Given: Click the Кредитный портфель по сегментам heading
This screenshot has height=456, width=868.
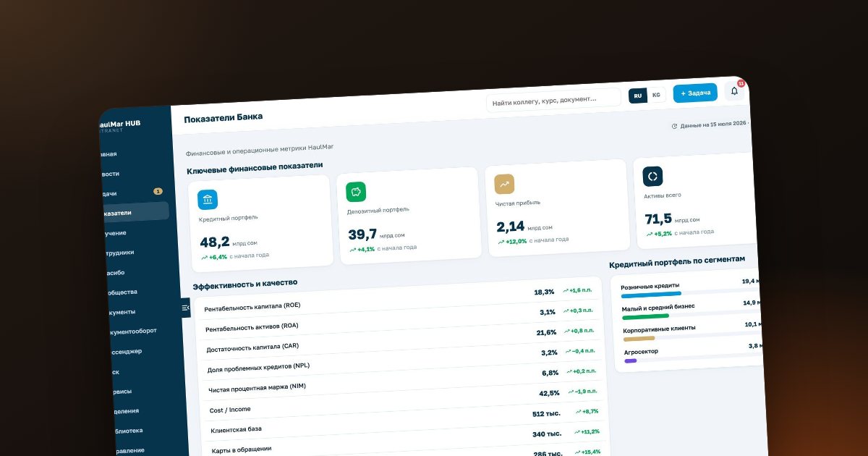Looking at the screenshot, I should coord(677,261).
